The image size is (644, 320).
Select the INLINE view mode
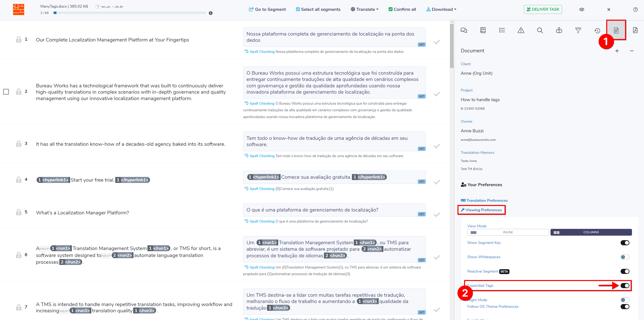(508, 232)
